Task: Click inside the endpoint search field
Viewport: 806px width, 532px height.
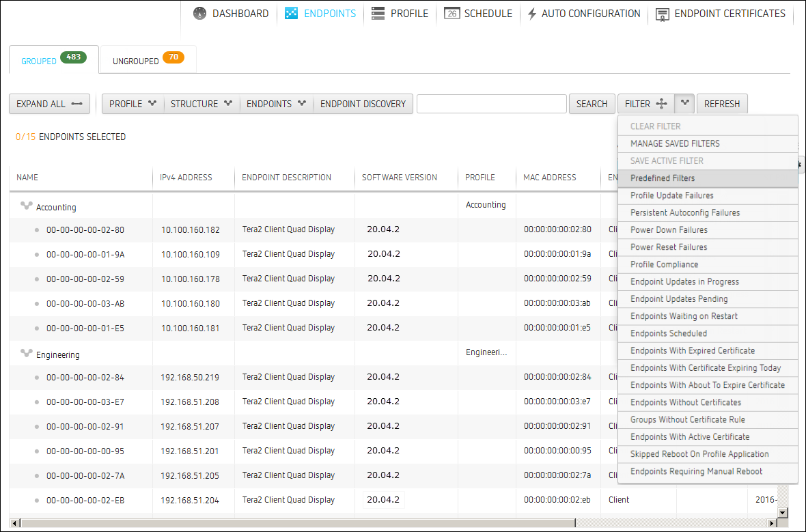Action: 491,104
